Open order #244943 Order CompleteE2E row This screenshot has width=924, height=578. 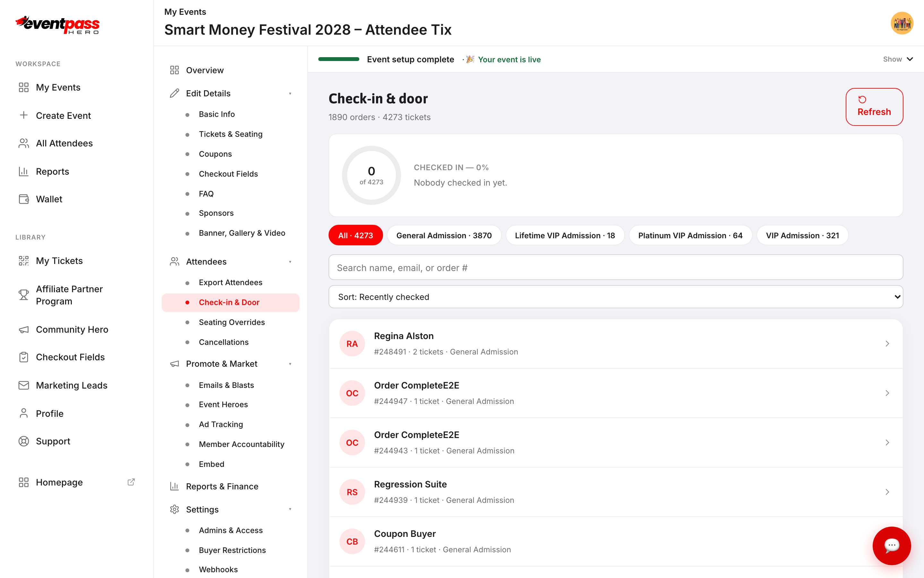615,442
